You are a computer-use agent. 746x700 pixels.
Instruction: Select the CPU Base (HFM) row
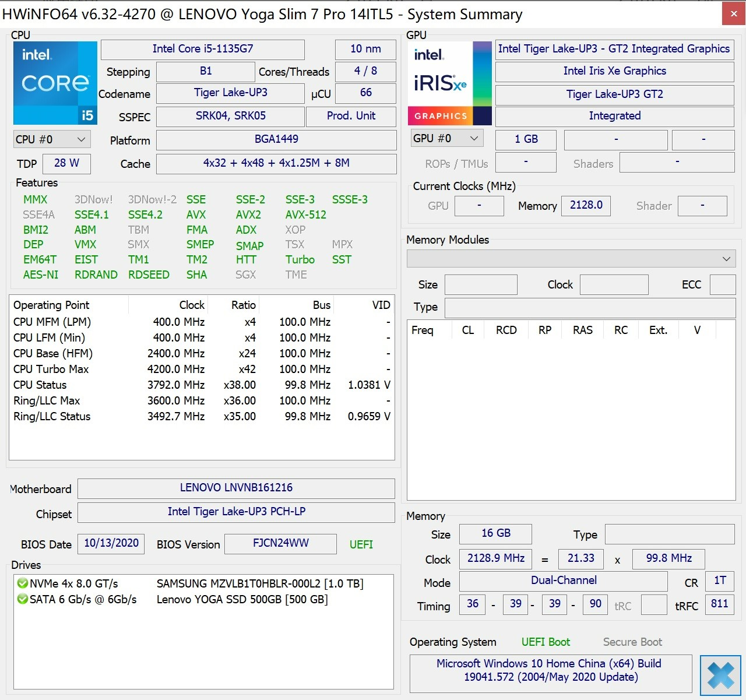[202, 354]
